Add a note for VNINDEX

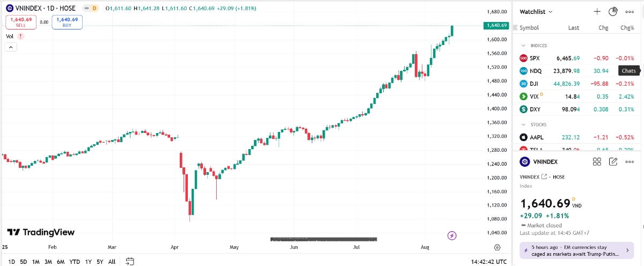[613, 161]
